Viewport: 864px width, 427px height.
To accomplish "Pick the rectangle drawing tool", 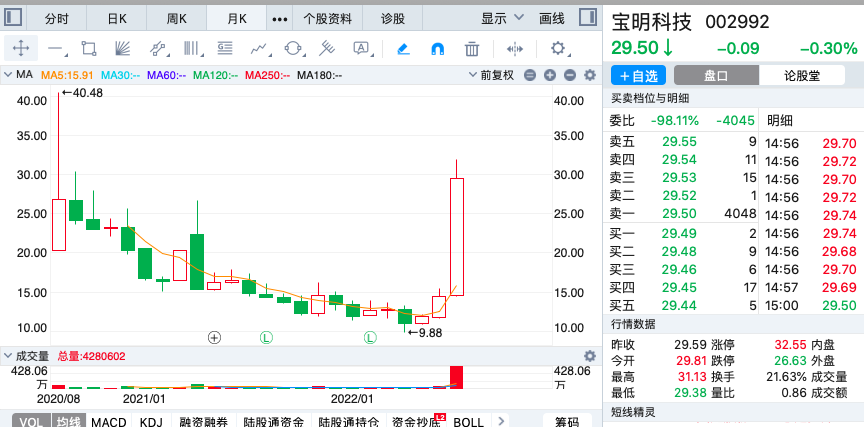I will click(88, 48).
